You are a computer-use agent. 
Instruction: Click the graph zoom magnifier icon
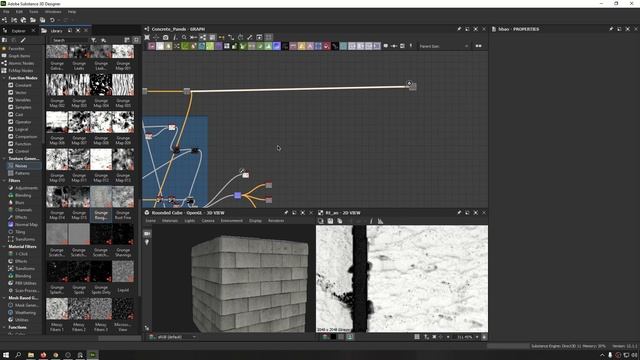tap(184, 38)
